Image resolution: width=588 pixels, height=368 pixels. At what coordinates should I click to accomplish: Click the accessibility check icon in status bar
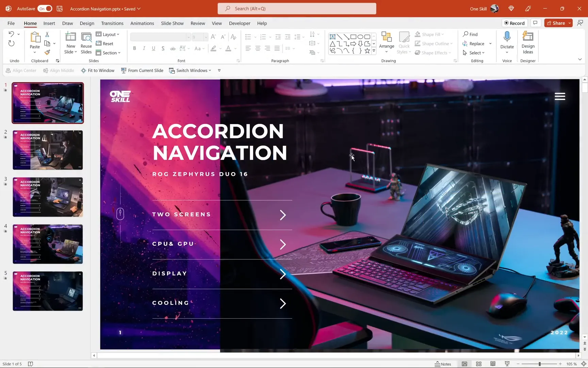click(x=30, y=364)
